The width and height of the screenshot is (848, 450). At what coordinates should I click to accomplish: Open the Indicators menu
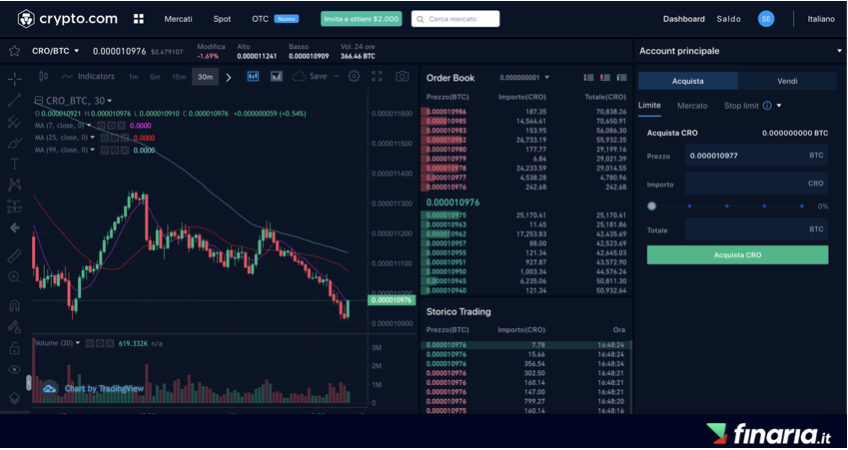88,76
